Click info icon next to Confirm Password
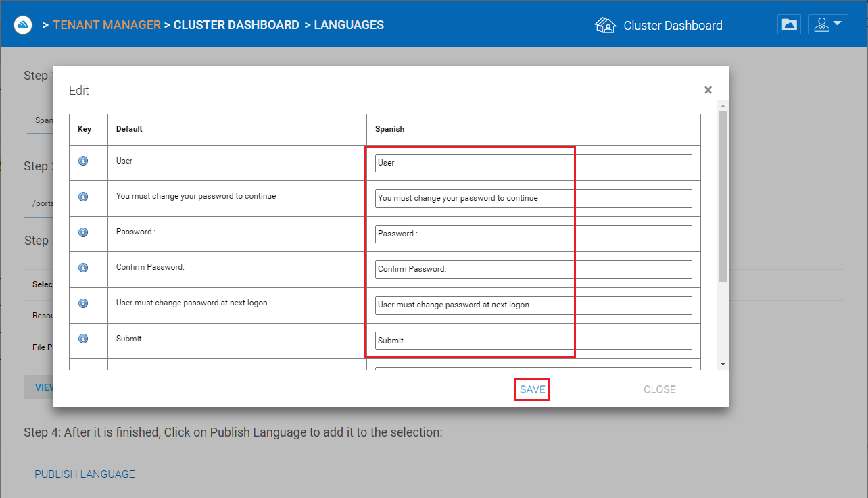 coord(83,267)
